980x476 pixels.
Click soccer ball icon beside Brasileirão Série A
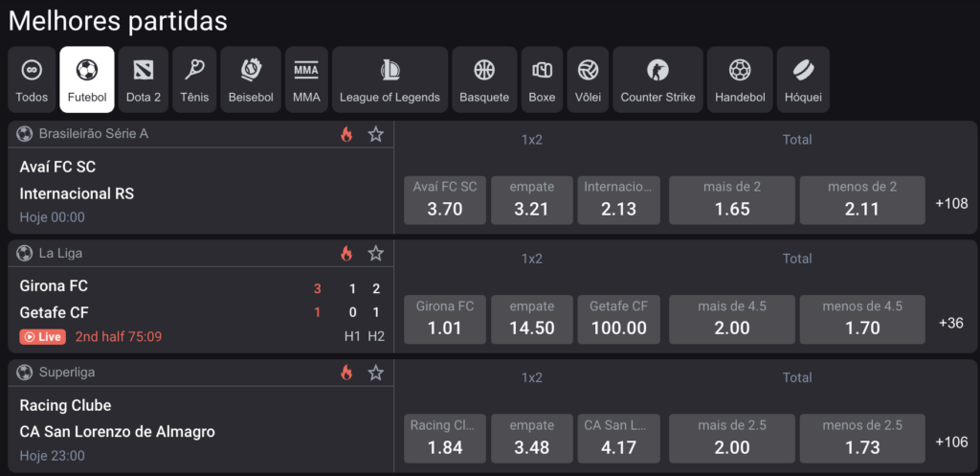click(24, 134)
